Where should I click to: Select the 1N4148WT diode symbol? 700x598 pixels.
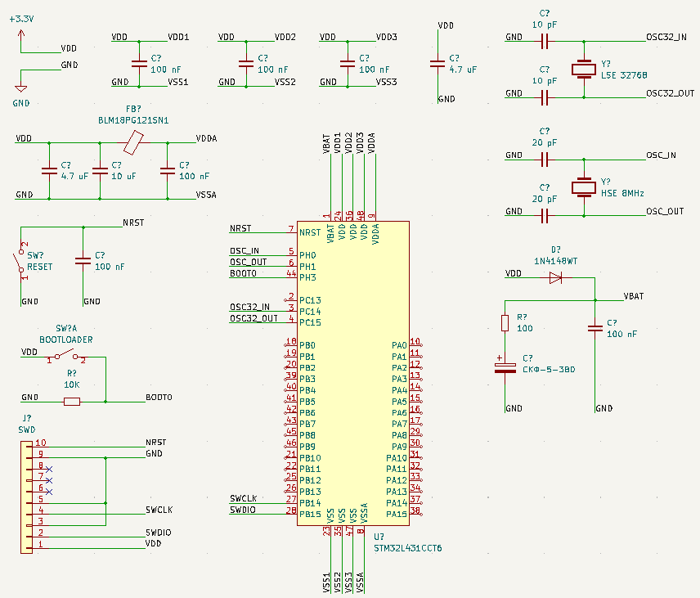[x=555, y=278]
